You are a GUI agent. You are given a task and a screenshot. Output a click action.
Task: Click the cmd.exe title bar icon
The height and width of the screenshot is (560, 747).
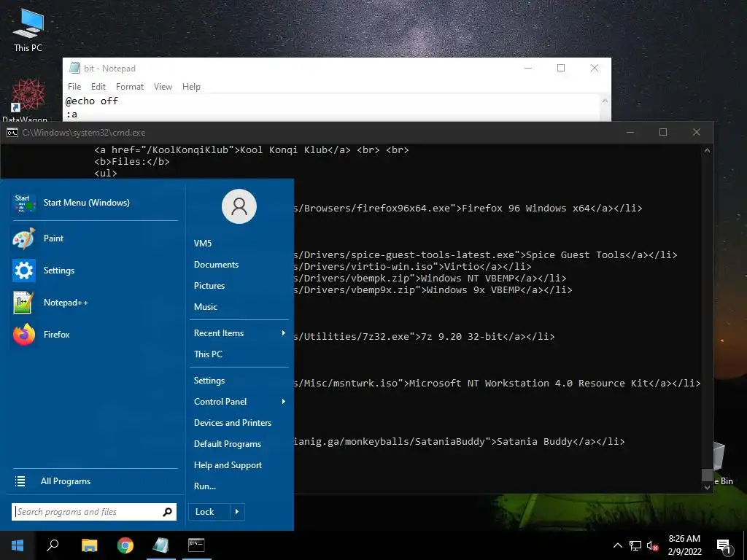[12, 133]
